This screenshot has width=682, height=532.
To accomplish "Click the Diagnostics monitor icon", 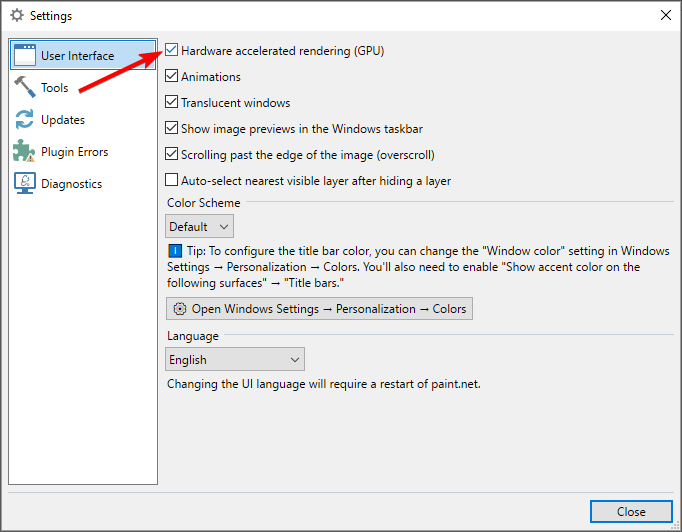I will 25,183.
